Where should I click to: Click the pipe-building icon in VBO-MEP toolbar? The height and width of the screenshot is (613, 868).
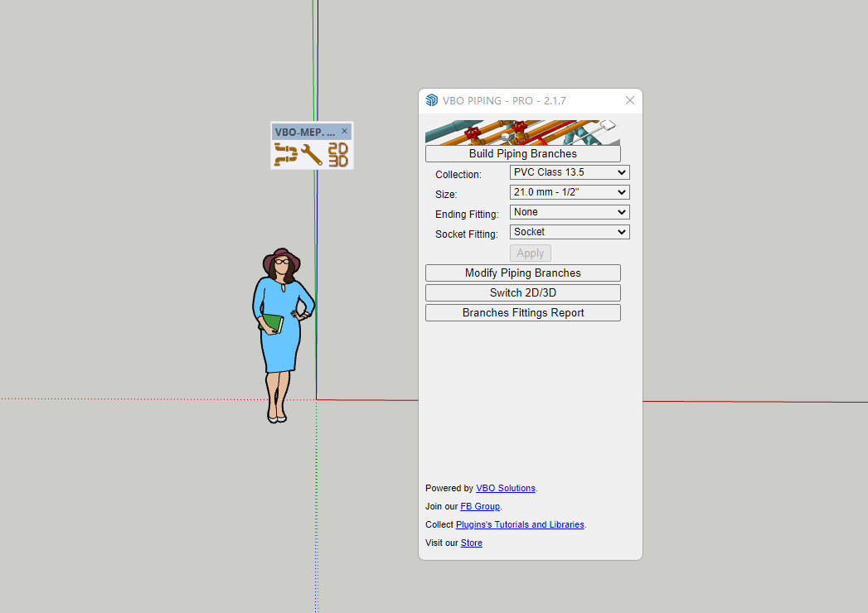286,154
